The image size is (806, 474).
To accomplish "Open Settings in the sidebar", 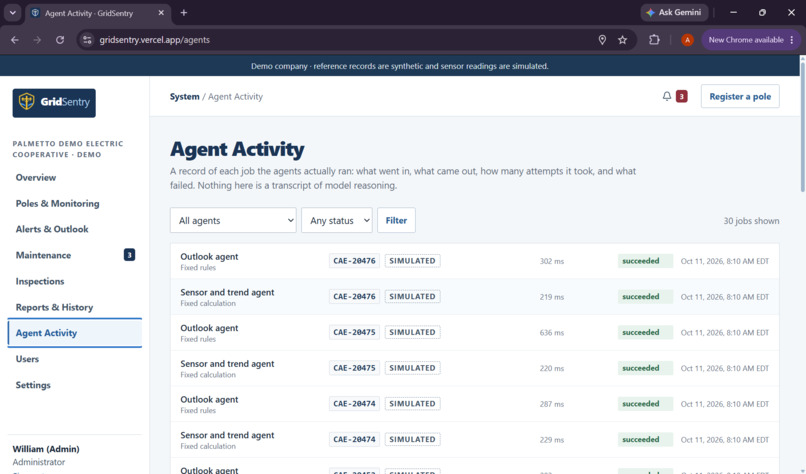I will coord(33,385).
